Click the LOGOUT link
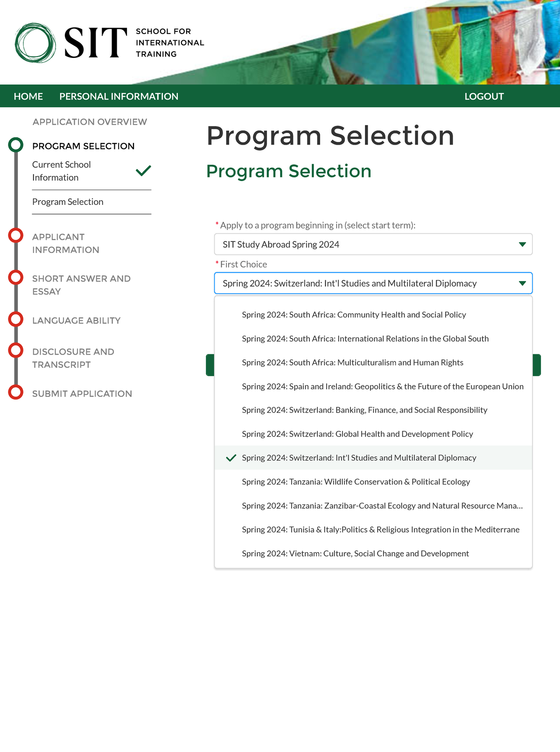The width and height of the screenshot is (560, 752). [484, 96]
